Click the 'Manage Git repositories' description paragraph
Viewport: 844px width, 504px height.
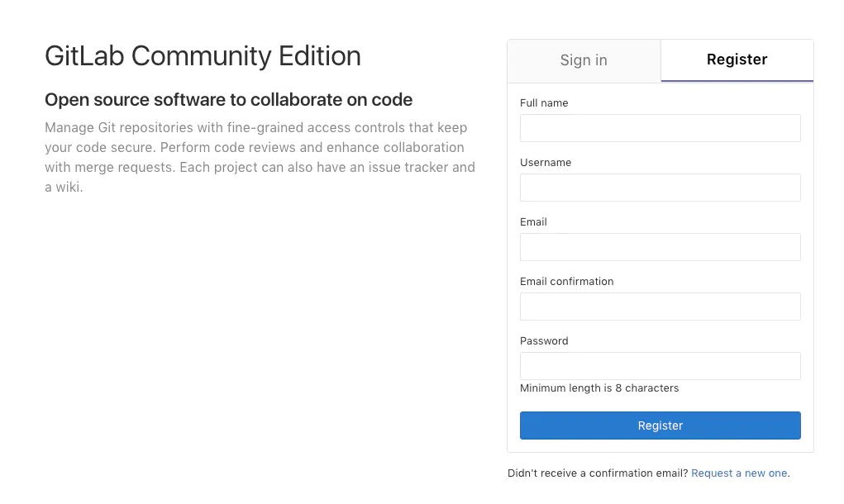pyautogui.click(x=260, y=158)
